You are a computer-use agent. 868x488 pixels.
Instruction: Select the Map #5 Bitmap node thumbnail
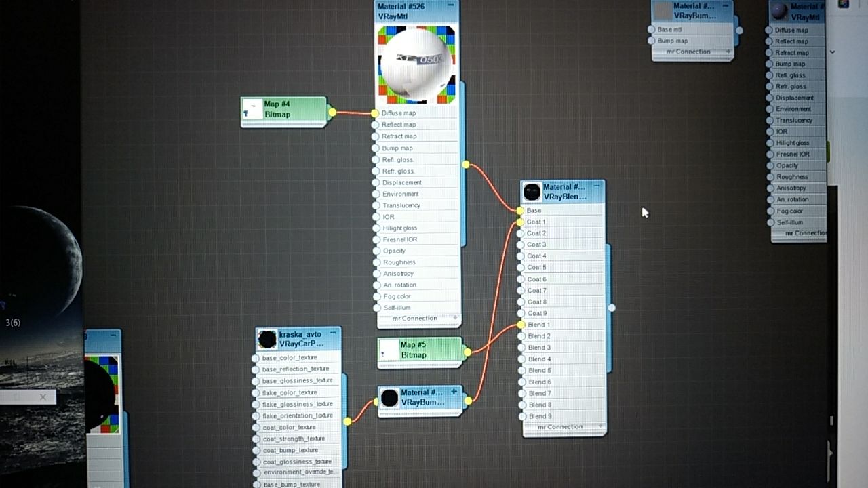tap(389, 350)
